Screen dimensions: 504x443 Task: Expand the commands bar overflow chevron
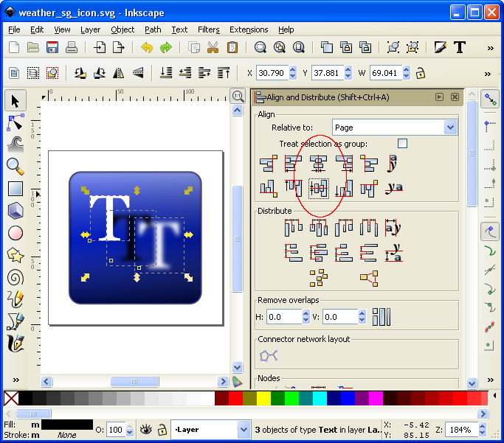point(490,48)
